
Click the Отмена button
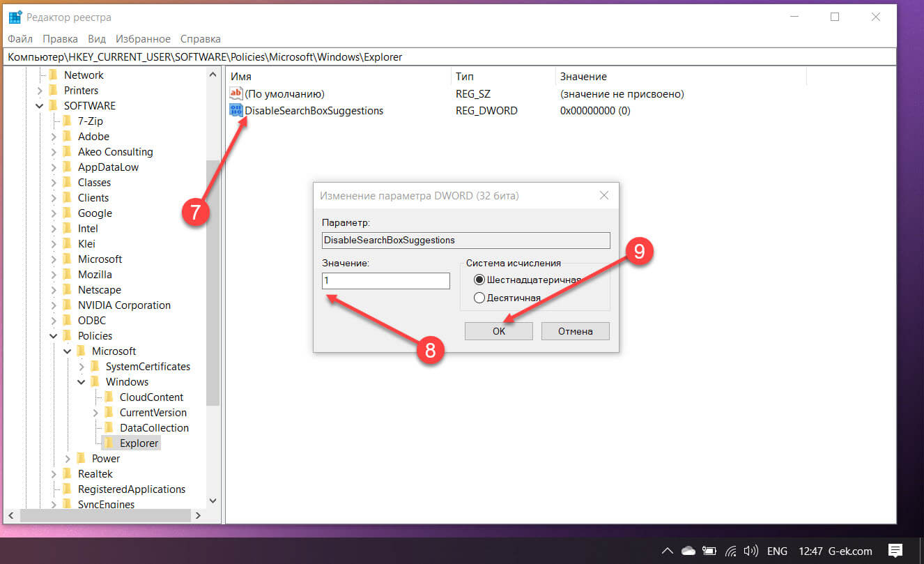(576, 331)
